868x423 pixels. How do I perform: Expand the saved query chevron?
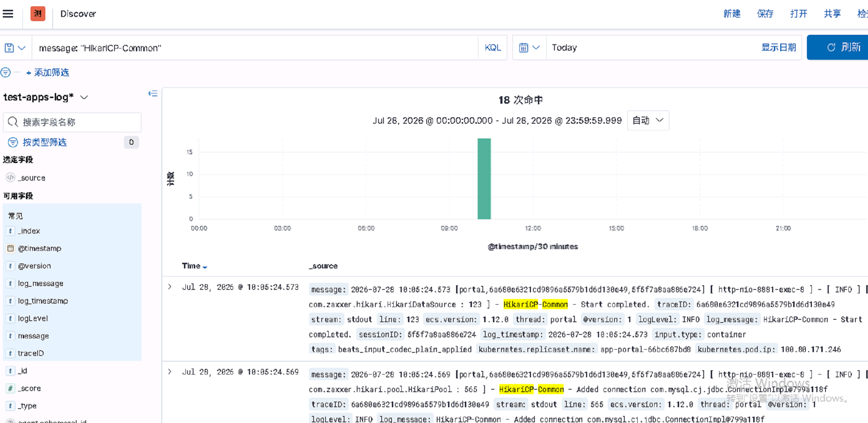pyautogui.click(x=22, y=48)
